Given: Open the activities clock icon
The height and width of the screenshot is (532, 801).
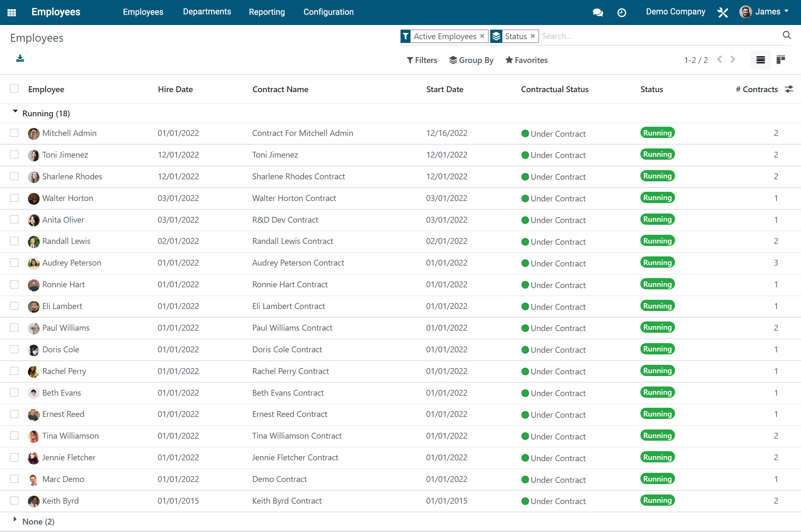Looking at the screenshot, I should click(622, 12).
